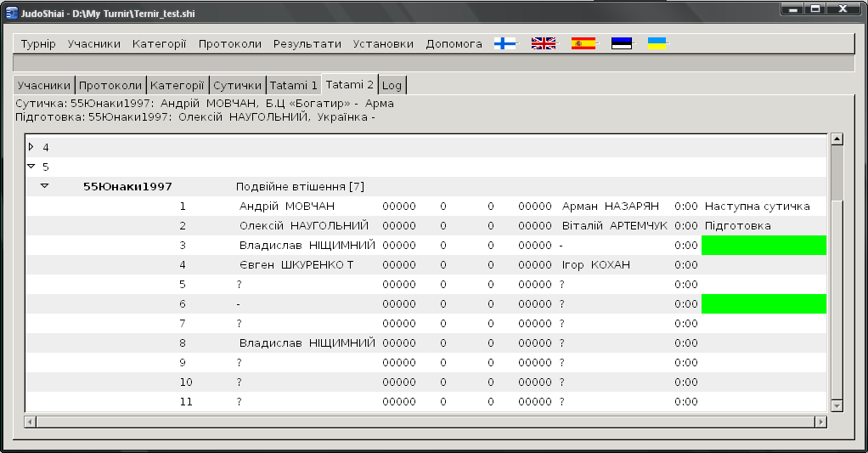Select match 1 row with Андрій МОВЧАН
This screenshot has width=868, height=453.
point(286,206)
